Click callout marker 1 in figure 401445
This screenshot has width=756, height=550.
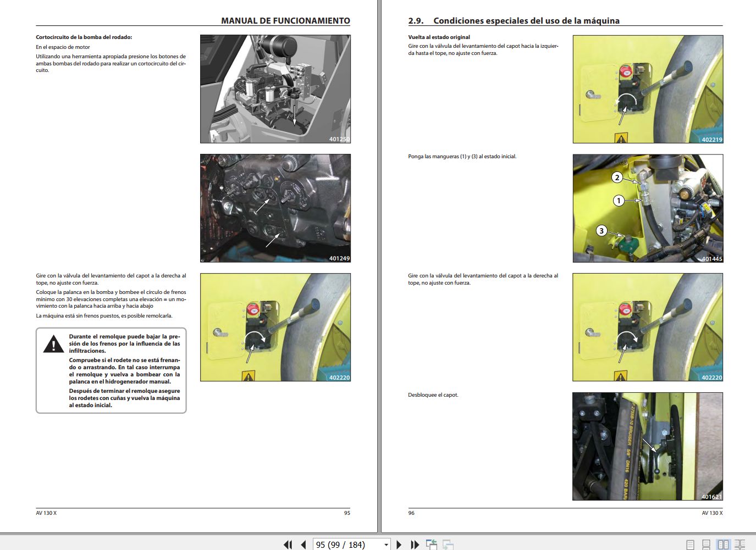(619, 201)
